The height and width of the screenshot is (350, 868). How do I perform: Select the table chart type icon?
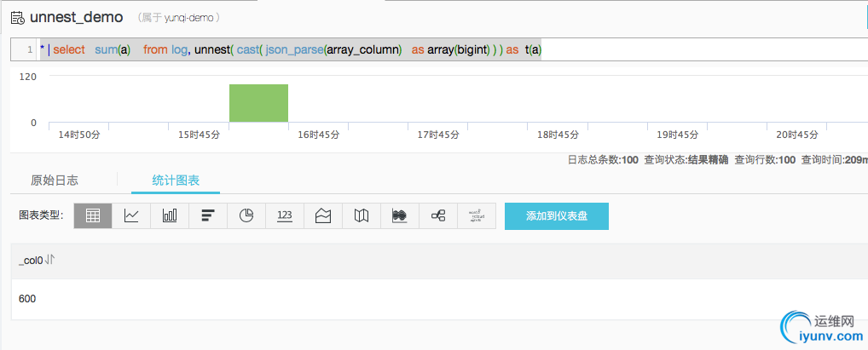93,215
